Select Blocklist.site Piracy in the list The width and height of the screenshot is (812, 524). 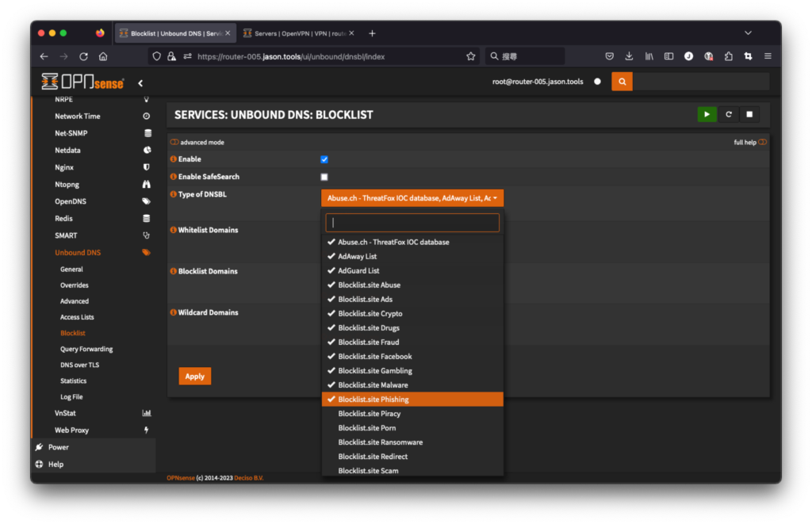(x=412, y=414)
